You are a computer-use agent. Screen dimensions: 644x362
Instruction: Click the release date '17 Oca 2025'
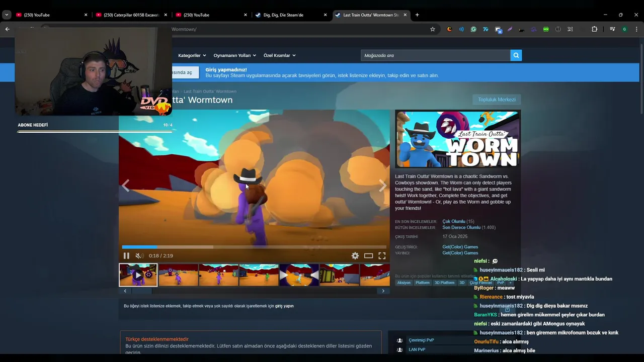point(455,236)
